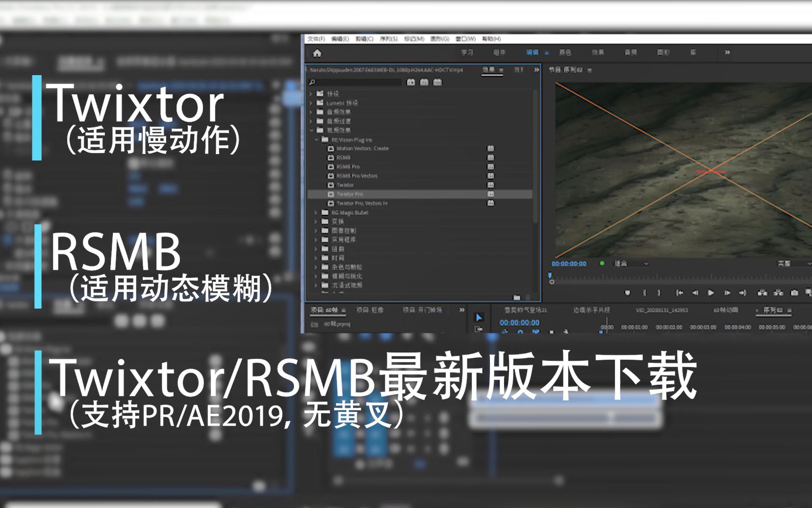Screen dimensions: 812x508
Task: Click the RG Magic Bullet folder icon
Action: point(325,213)
